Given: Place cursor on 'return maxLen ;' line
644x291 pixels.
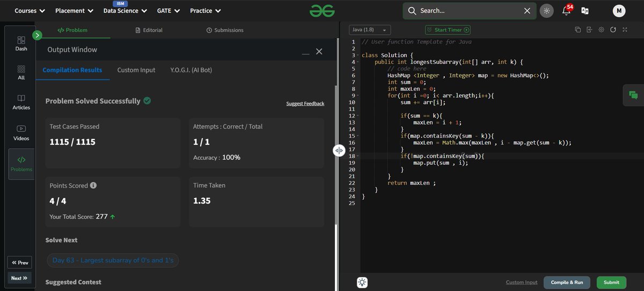Looking at the screenshot, I should coord(412,183).
